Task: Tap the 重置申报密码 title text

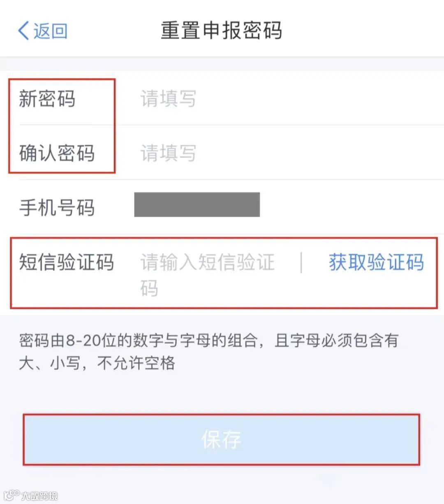Action: tap(221, 31)
